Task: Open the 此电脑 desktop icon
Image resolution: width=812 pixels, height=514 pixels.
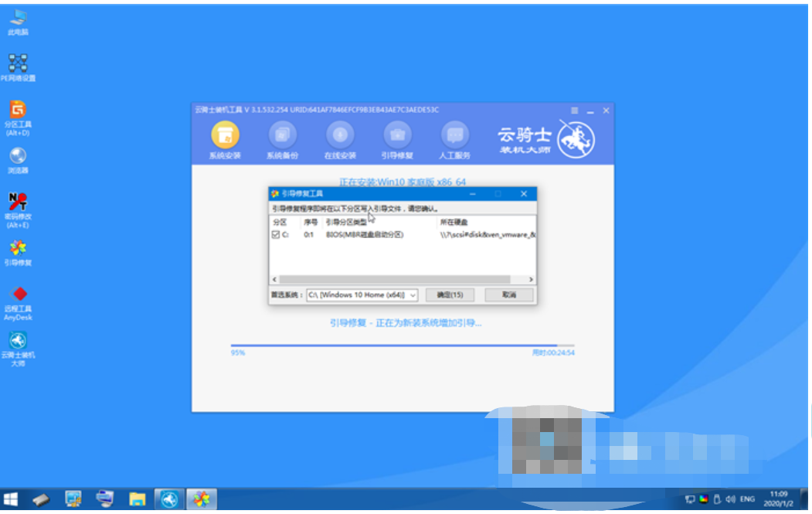Action: click(x=18, y=22)
